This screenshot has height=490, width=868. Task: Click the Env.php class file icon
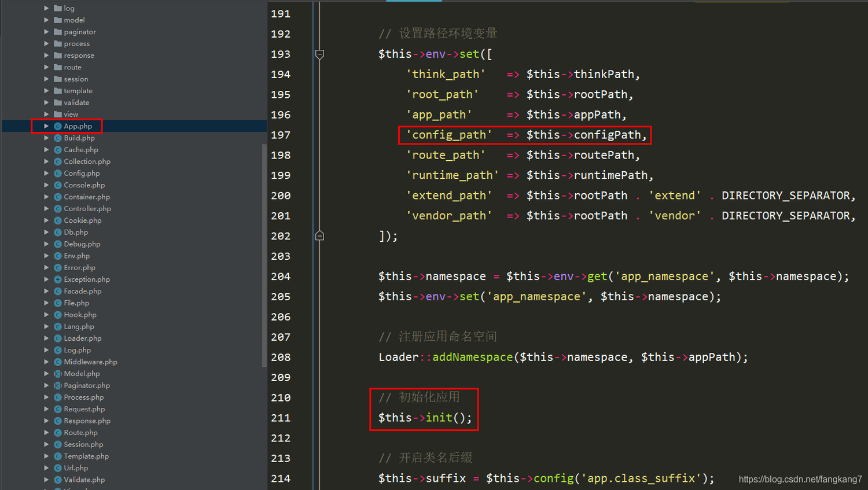pos(58,256)
